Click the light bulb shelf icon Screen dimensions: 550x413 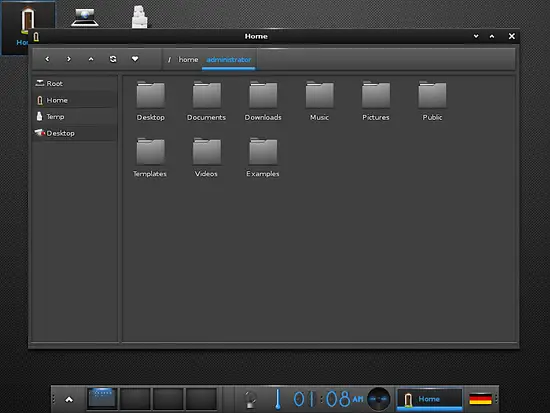(x=250, y=399)
